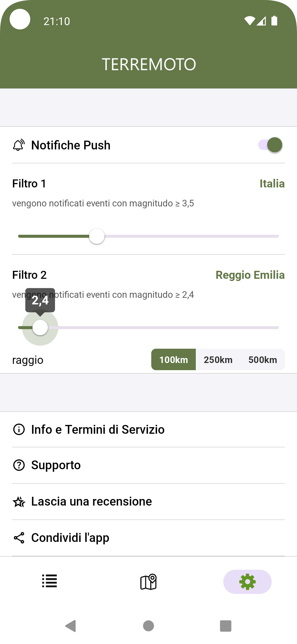
Task: Tap the star review icon
Action: pos(19,502)
